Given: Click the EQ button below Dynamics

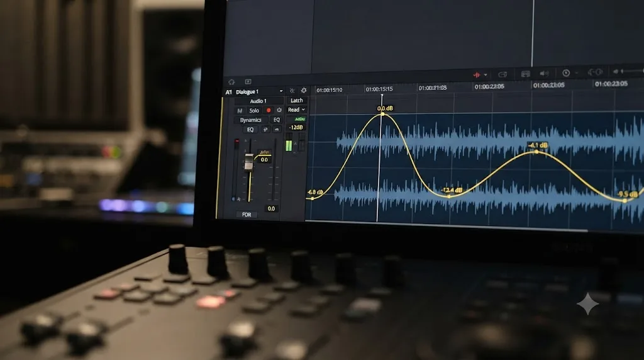Looking at the screenshot, I should (x=250, y=130).
